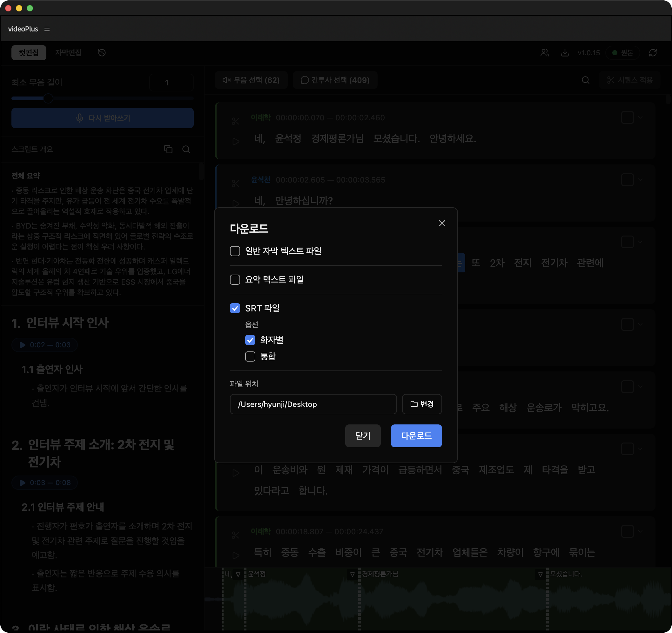Viewport: 672px width, 633px height.
Task: Expand chevron of 주요 해상 운송로가 segment
Action: pyautogui.click(x=640, y=387)
